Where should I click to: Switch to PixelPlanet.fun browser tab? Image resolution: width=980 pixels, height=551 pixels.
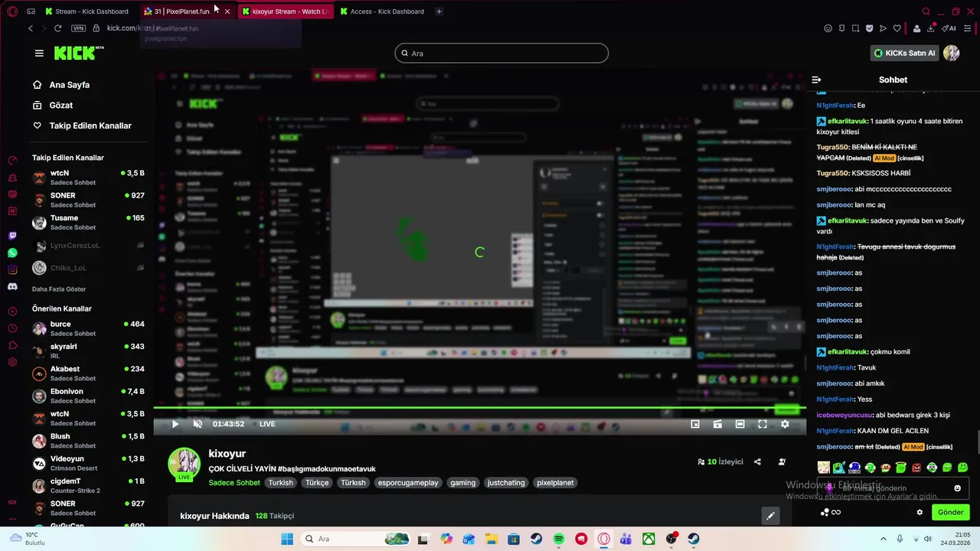[x=181, y=11]
